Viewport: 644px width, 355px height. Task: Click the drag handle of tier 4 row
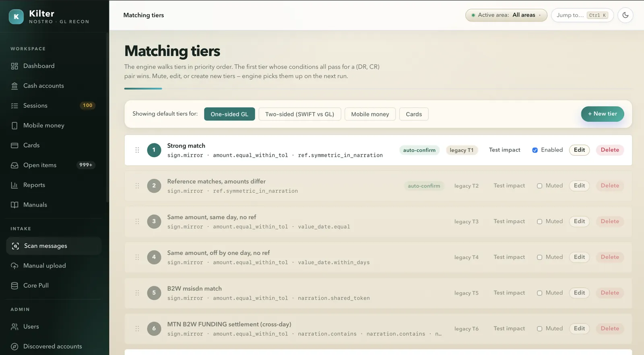point(137,257)
